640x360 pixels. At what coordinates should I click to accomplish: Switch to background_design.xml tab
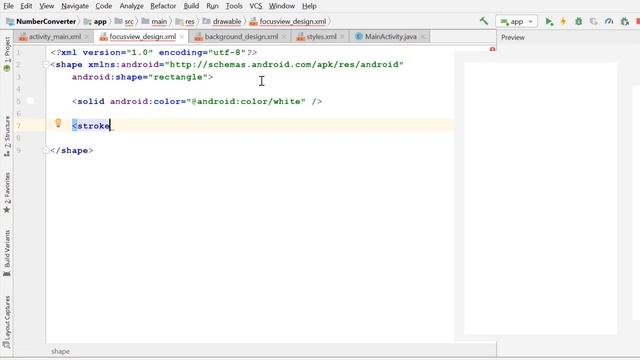click(241, 37)
